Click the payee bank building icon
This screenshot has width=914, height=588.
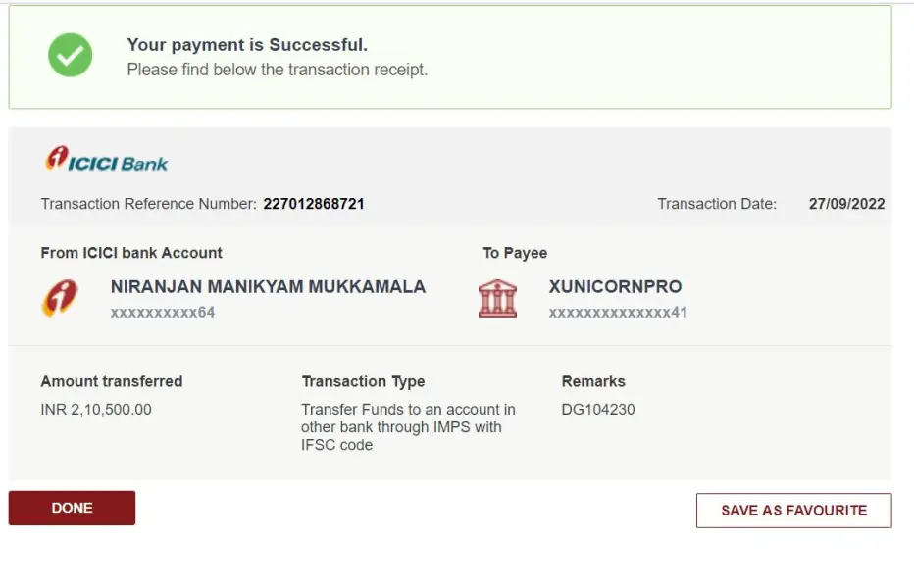(498, 298)
